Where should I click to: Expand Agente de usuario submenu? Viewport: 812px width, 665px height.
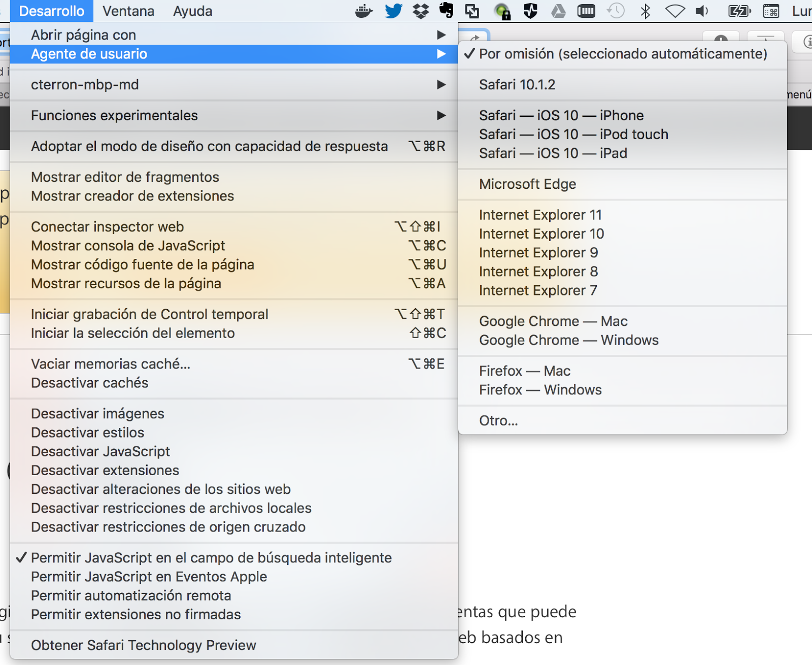pos(234,54)
